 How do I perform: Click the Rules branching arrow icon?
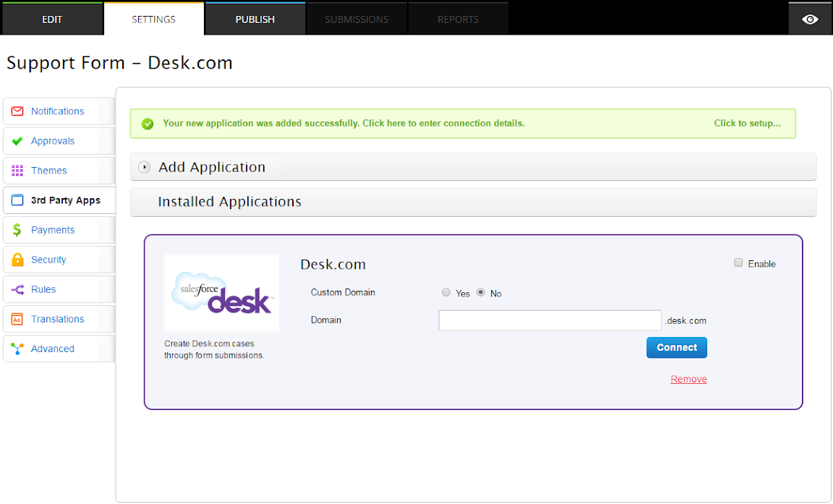point(17,289)
